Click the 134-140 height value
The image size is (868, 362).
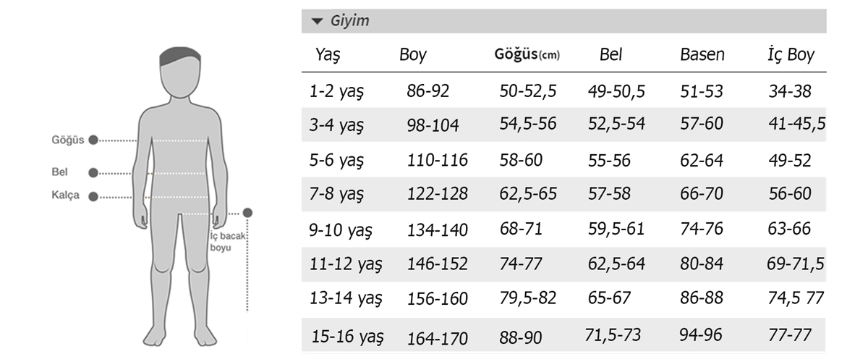437,230
